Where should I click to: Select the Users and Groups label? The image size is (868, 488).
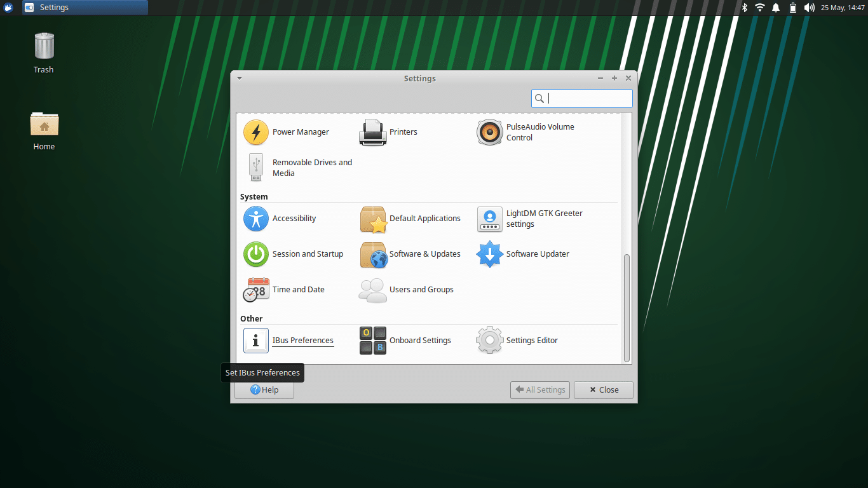(421, 290)
